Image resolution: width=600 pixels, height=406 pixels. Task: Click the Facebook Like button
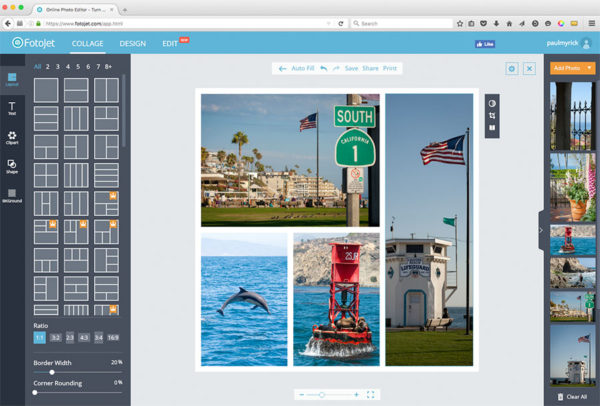[485, 44]
